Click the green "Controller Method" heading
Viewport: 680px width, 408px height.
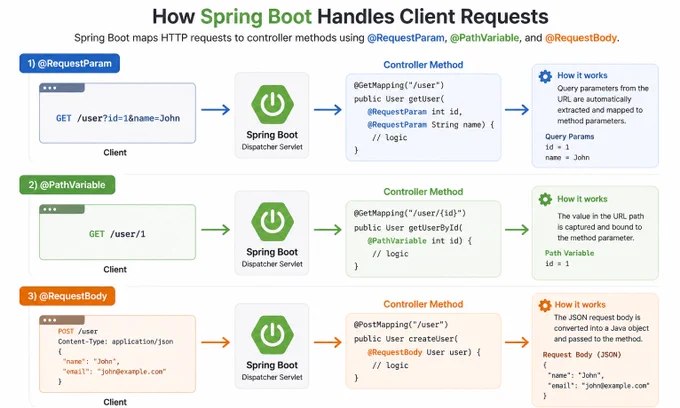(x=423, y=192)
